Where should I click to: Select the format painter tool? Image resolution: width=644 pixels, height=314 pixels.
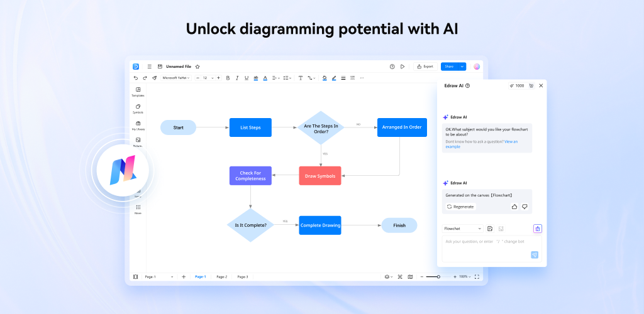[155, 78]
